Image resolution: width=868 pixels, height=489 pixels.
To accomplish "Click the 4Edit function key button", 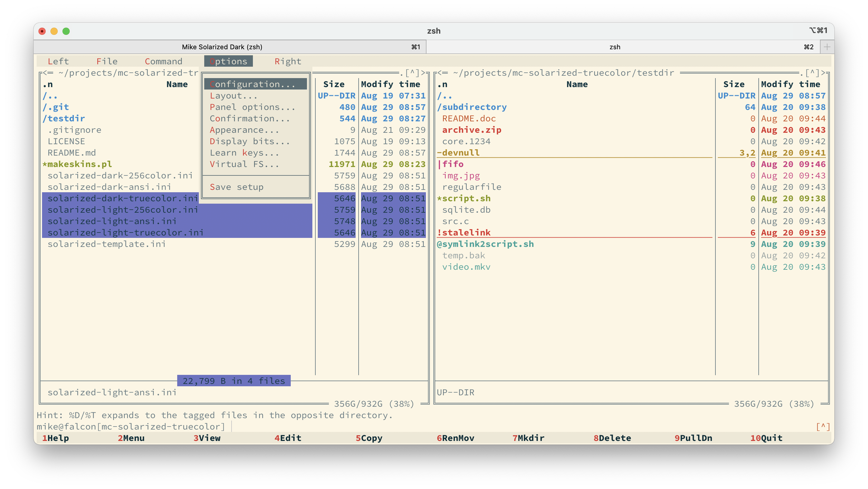I will tap(288, 438).
